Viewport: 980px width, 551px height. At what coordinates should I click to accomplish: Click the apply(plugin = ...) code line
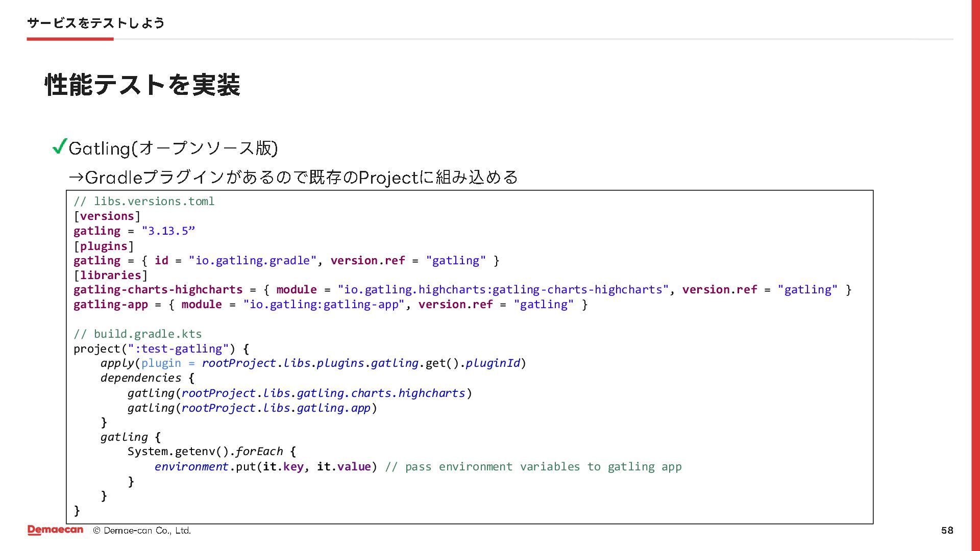coord(313,363)
